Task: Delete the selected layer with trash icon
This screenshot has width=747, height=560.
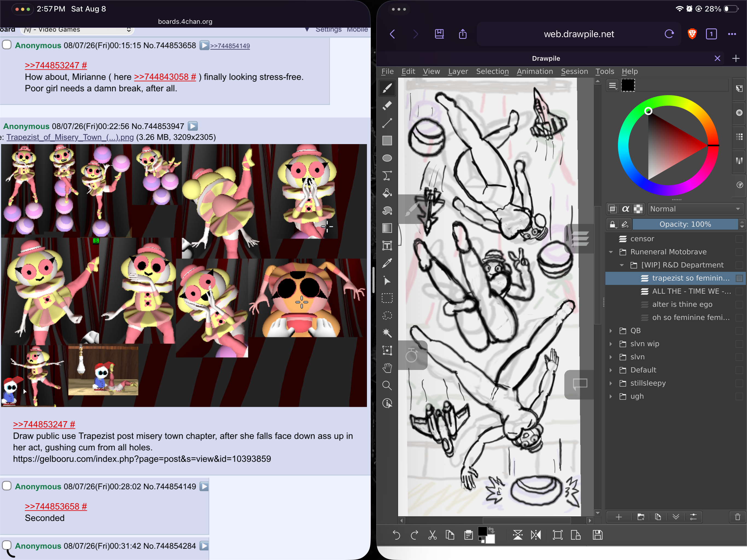Action: 737,517
